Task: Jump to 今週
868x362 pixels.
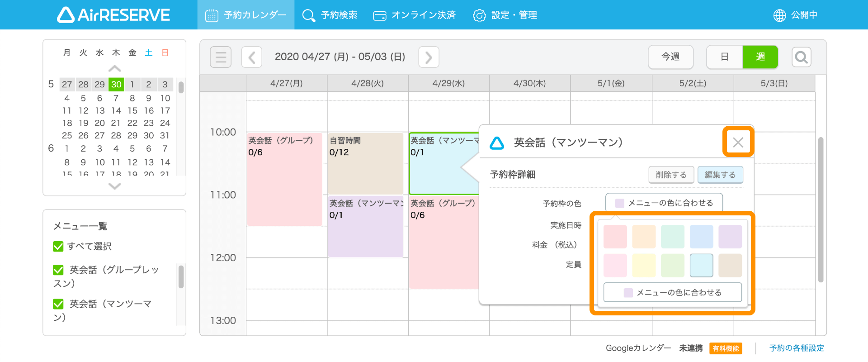Action: point(670,57)
